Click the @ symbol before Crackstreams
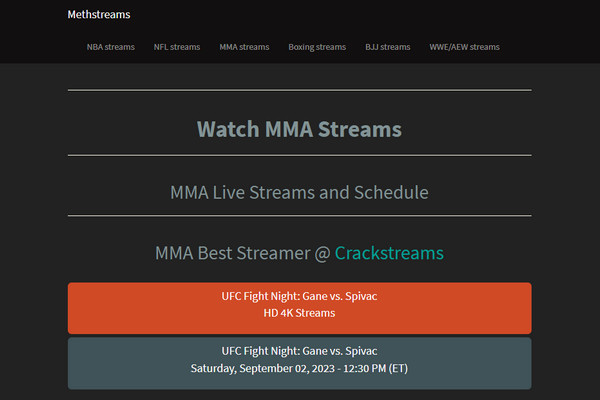This screenshot has height=400, width=600. [x=323, y=254]
